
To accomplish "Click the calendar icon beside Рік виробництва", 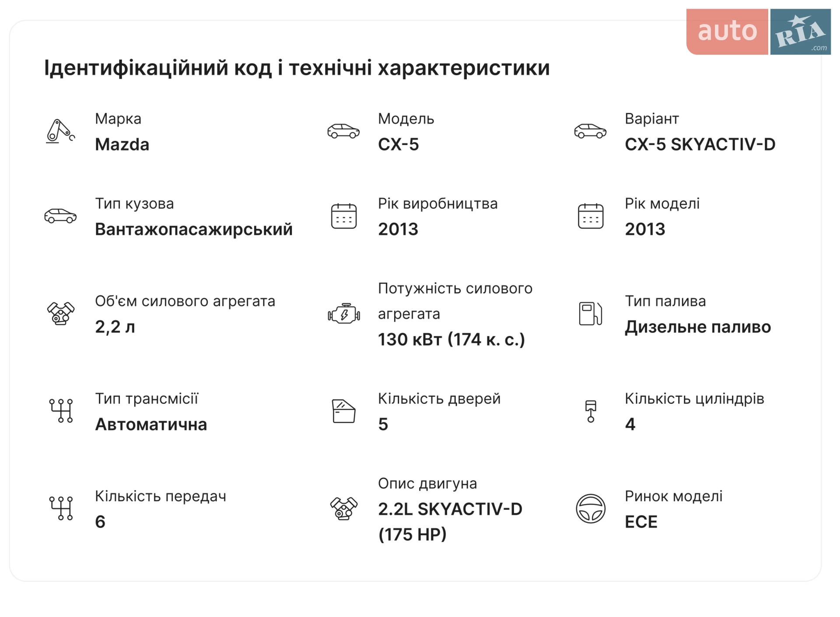I will 344,216.
